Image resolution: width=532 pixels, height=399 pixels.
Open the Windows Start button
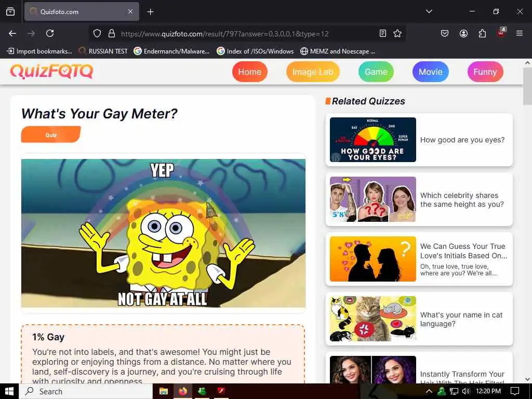click(9, 391)
